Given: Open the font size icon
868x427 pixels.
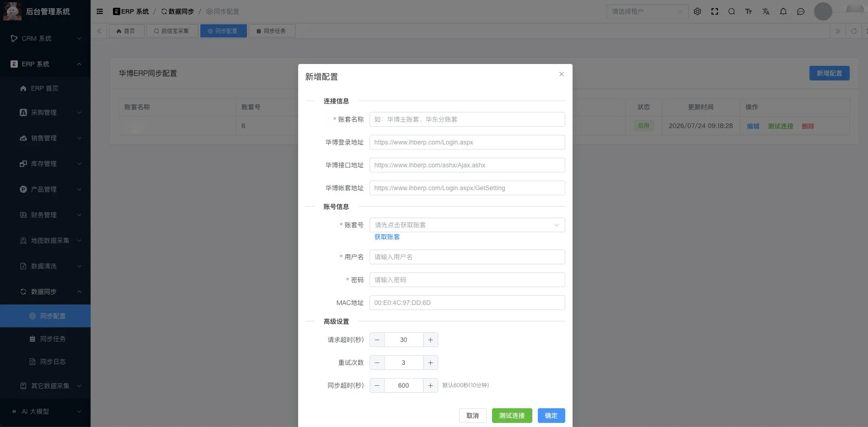Looking at the screenshot, I should [749, 11].
